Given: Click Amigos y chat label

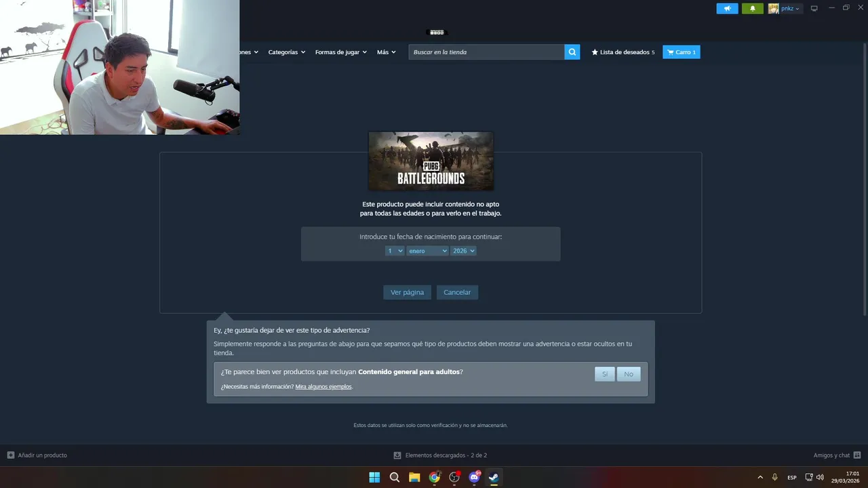Looking at the screenshot, I should click(831, 455).
